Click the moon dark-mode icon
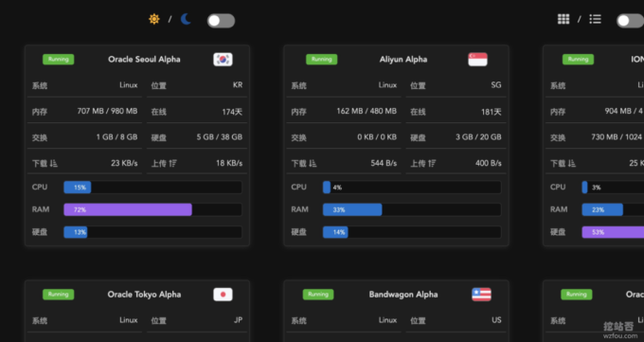The image size is (644, 342). click(186, 19)
